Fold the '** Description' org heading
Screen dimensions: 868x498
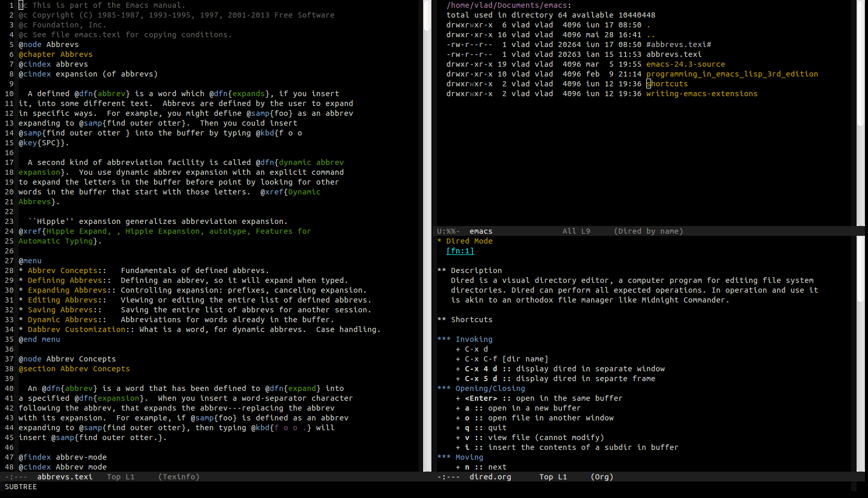pos(470,270)
